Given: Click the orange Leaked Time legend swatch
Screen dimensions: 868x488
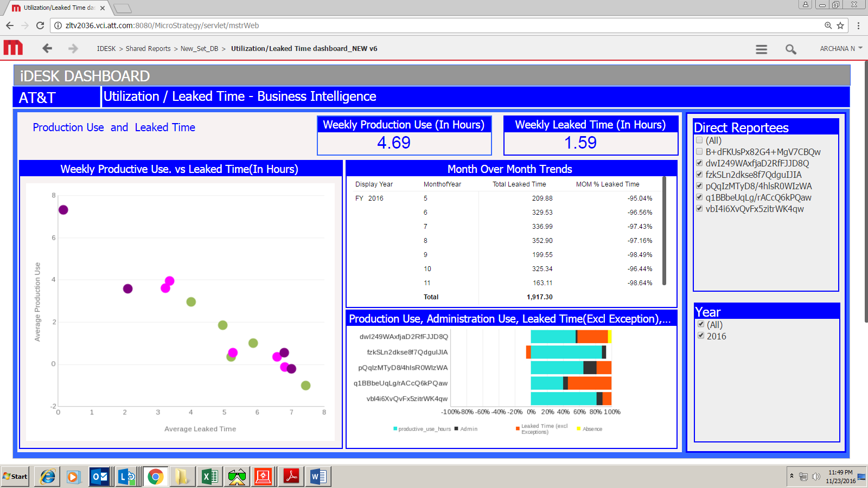Looking at the screenshot, I should coord(518,429).
